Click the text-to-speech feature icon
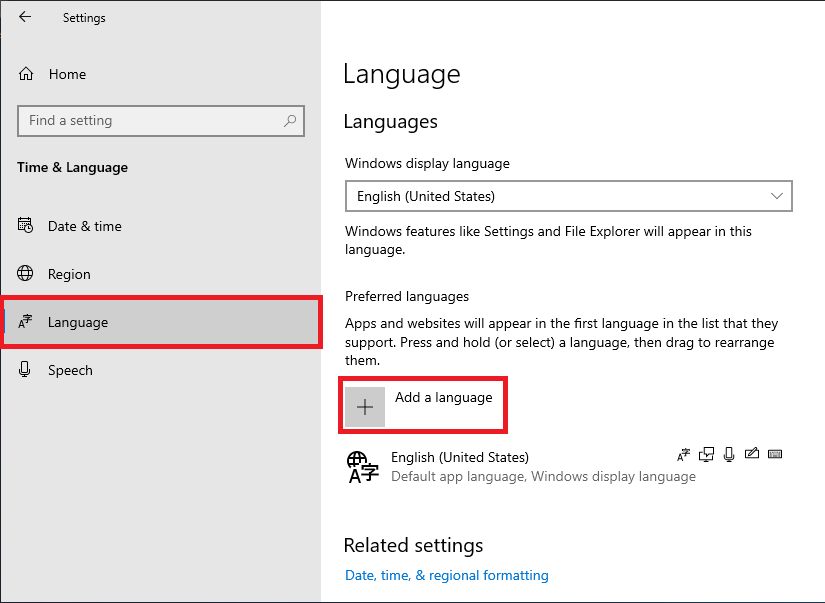Viewport: 825px width, 603px height. pos(706,454)
